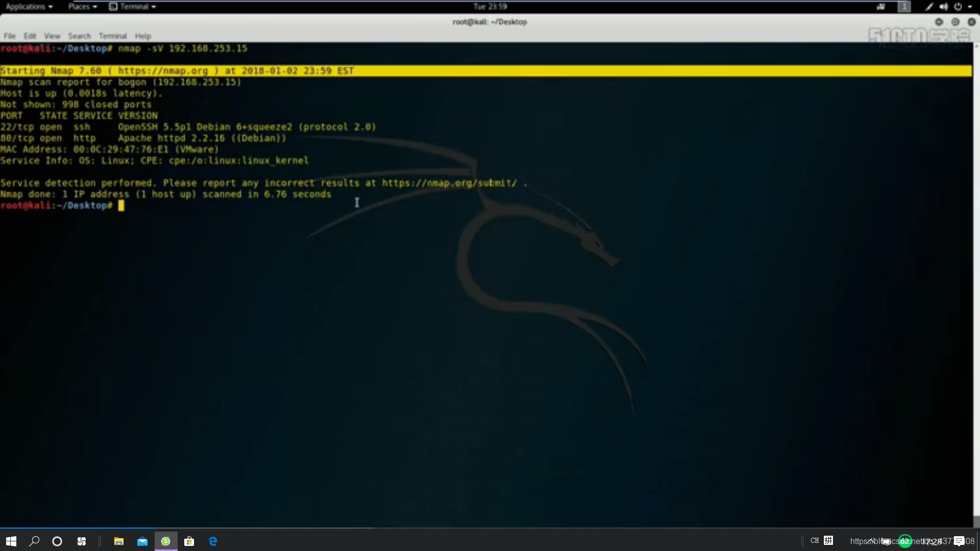Expand the system menu arrow in top bar
The height and width of the screenshot is (551, 980).
[970, 7]
